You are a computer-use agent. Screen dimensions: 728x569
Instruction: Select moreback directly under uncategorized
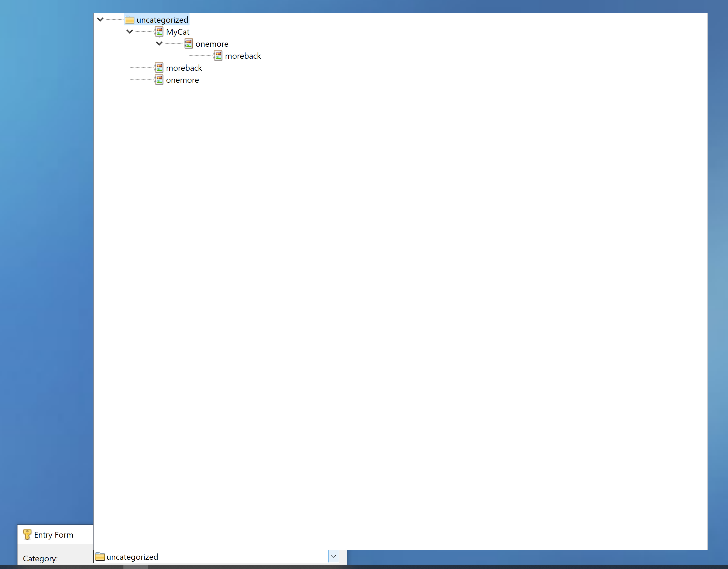coord(184,68)
